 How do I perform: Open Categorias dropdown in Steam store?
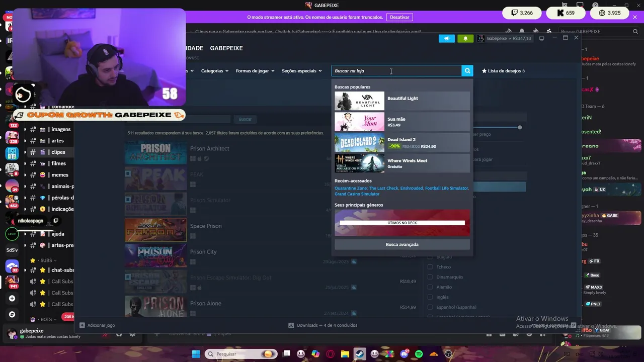[215, 71]
